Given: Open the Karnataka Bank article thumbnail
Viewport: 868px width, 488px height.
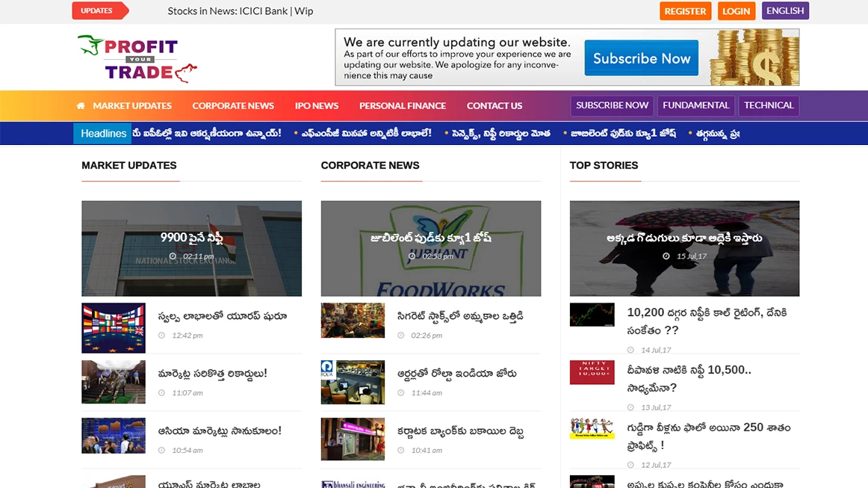Looking at the screenshot, I should (x=353, y=439).
